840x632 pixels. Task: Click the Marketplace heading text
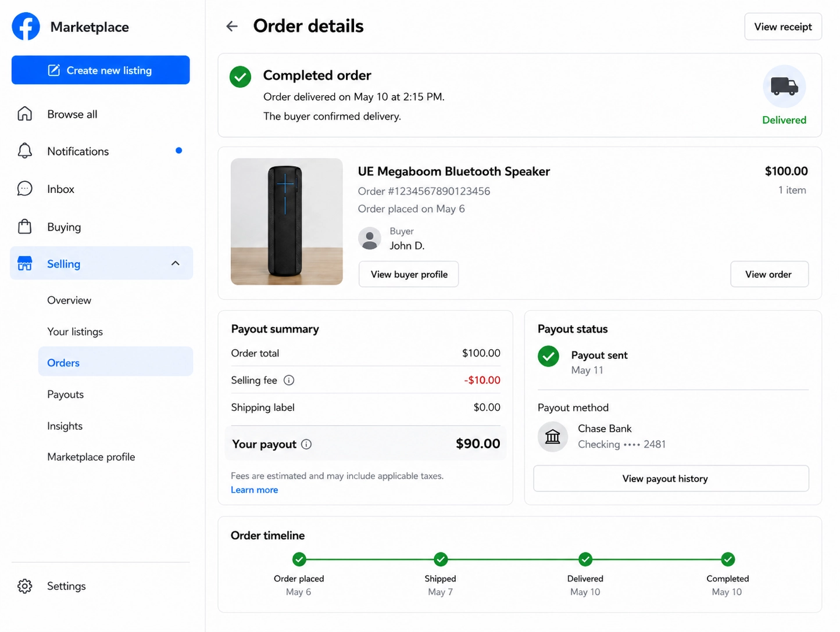pos(90,27)
